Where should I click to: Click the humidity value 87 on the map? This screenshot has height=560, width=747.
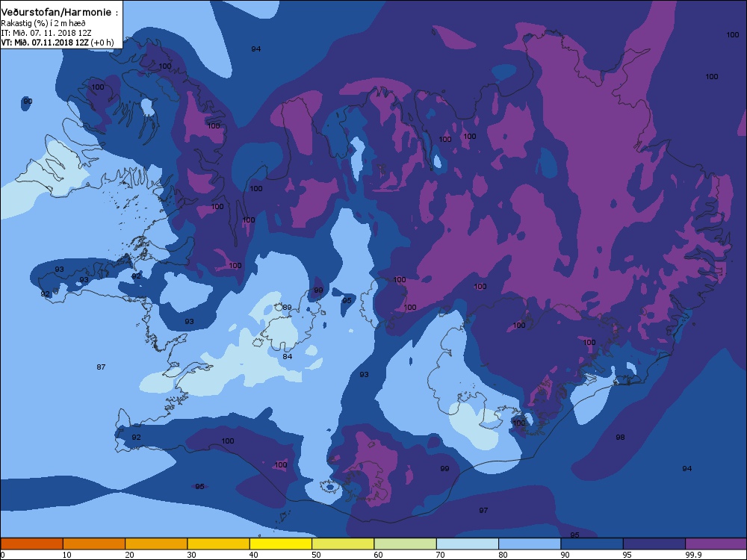point(101,367)
